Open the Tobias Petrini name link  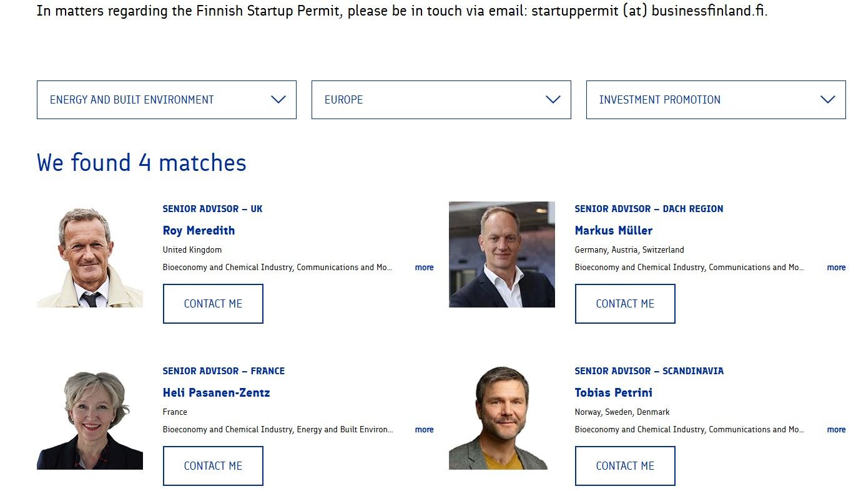click(x=613, y=392)
